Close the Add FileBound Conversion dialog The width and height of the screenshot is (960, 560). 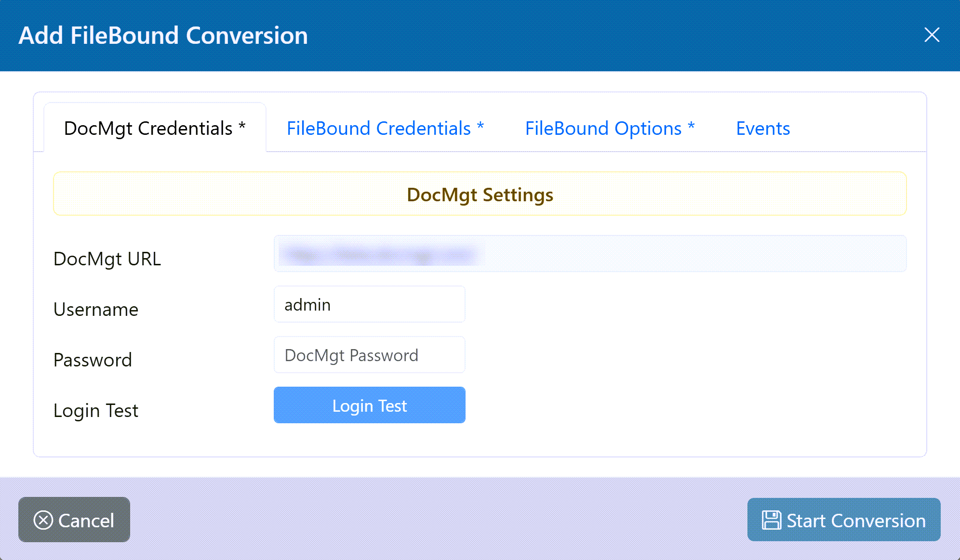pos(932,35)
